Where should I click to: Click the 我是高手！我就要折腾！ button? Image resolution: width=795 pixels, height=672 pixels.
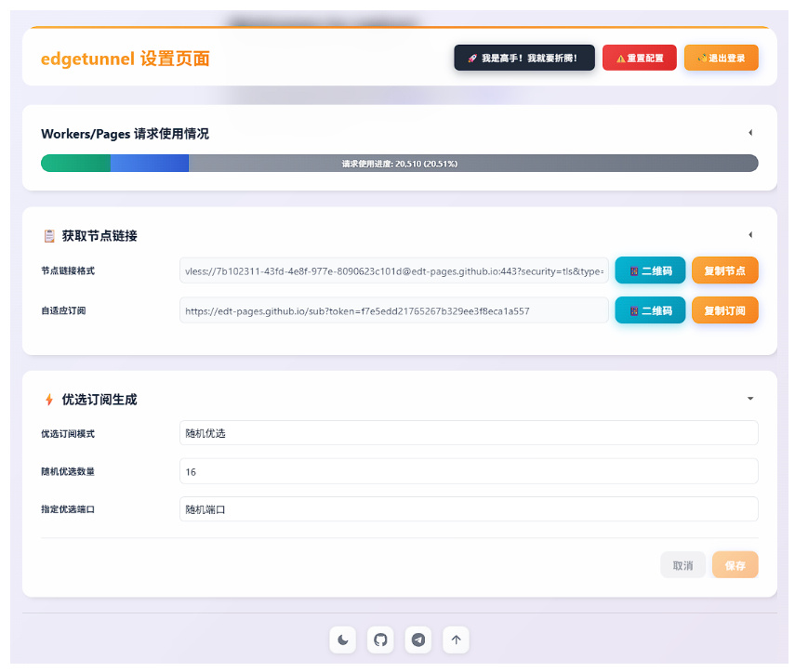pyautogui.click(x=524, y=58)
